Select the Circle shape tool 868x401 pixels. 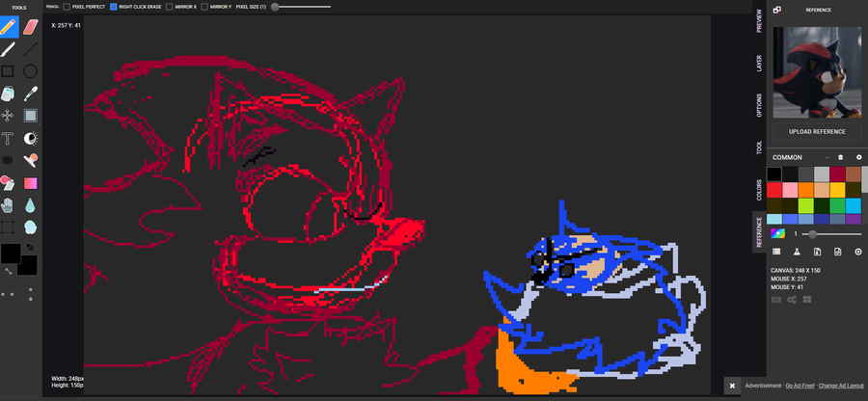pyautogui.click(x=31, y=71)
